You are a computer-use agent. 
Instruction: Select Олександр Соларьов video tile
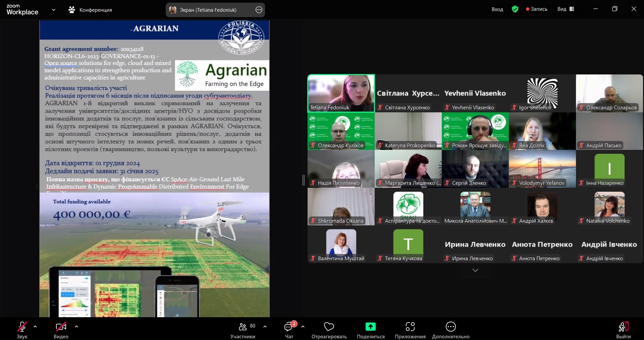609,93
